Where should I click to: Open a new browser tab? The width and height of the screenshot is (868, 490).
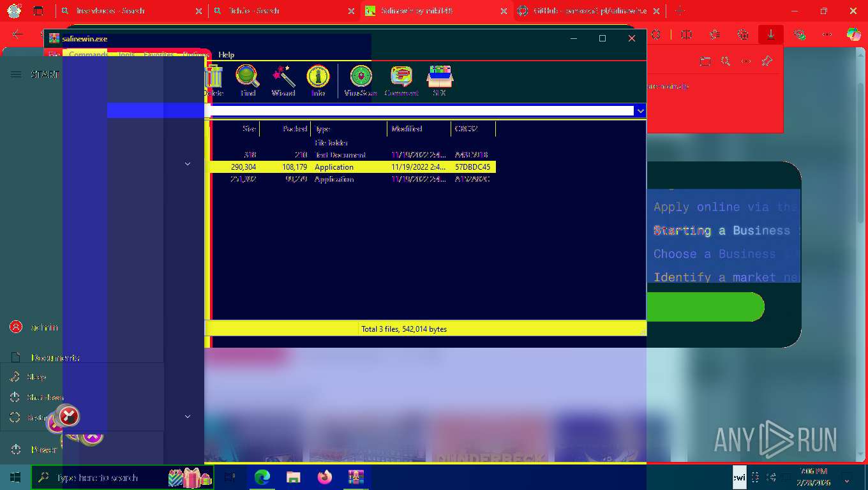(x=680, y=11)
